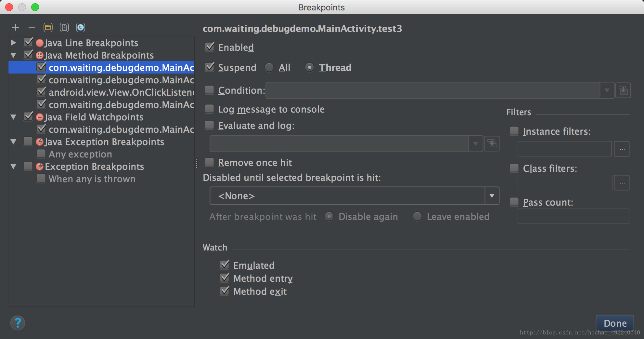This screenshot has width=644, height=339.
Task: Click the add breakpoint plus icon
Action: pyautogui.click(x=15, y=28)
